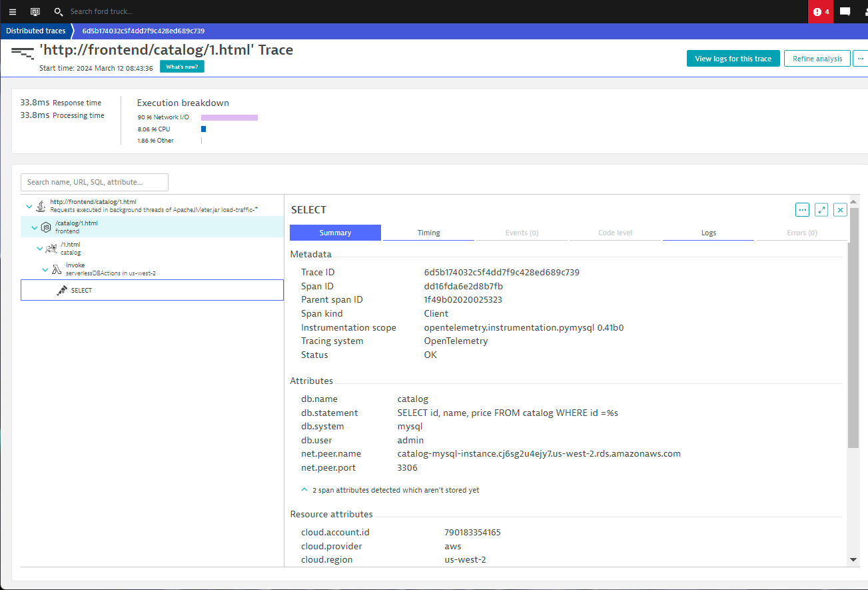Screen dimensions: 868x590
Task: Switch to the Logs tab
Action: click(708, 233)
